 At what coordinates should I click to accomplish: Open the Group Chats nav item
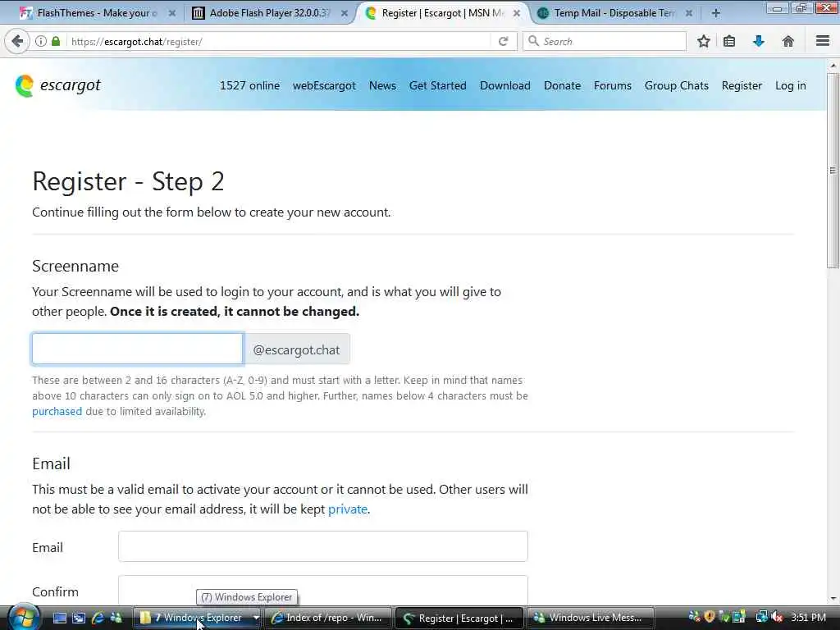point(677,85)
